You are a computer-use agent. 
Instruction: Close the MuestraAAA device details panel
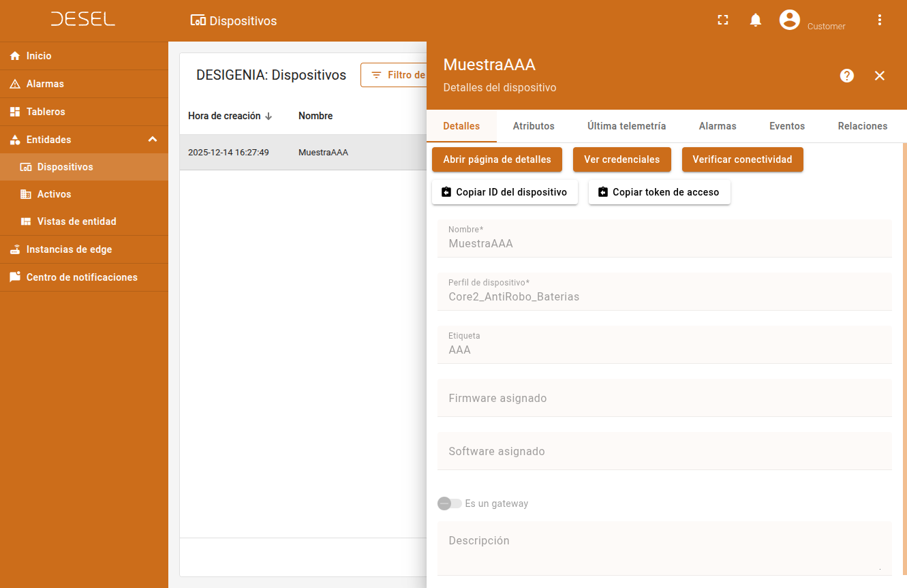(880, 76)
